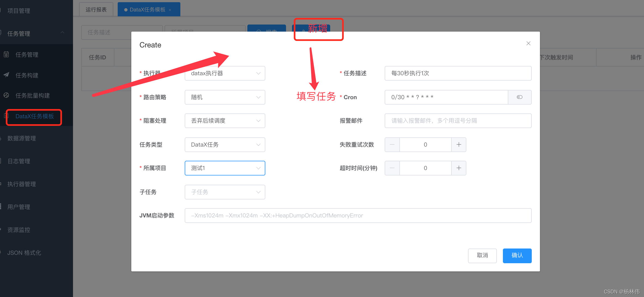Increase 失败重试次数 with the plus stepper
The image size is (644, 297).
click(459, 145)
